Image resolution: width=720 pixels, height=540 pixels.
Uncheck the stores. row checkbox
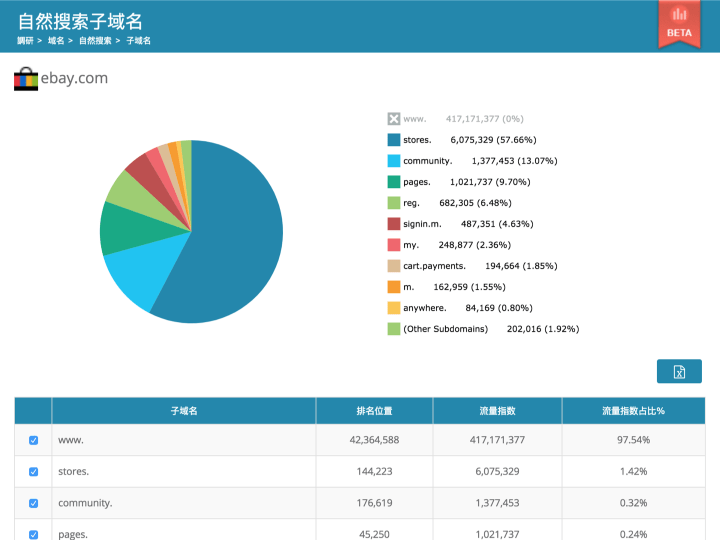click(34, 472)
